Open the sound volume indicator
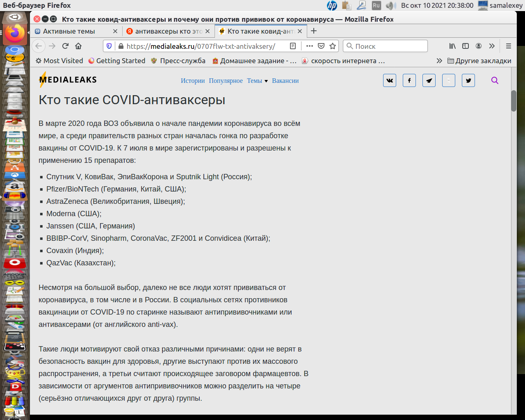 390,5
